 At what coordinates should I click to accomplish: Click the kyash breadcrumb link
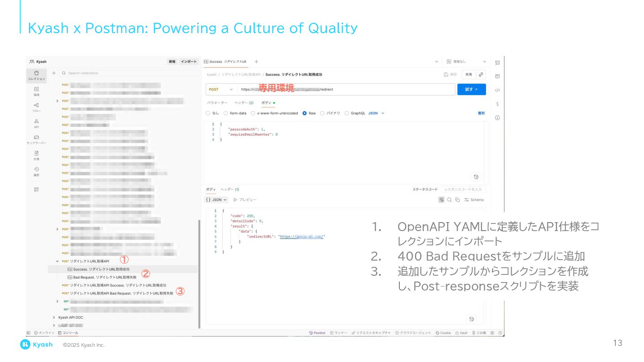point(212,75)
